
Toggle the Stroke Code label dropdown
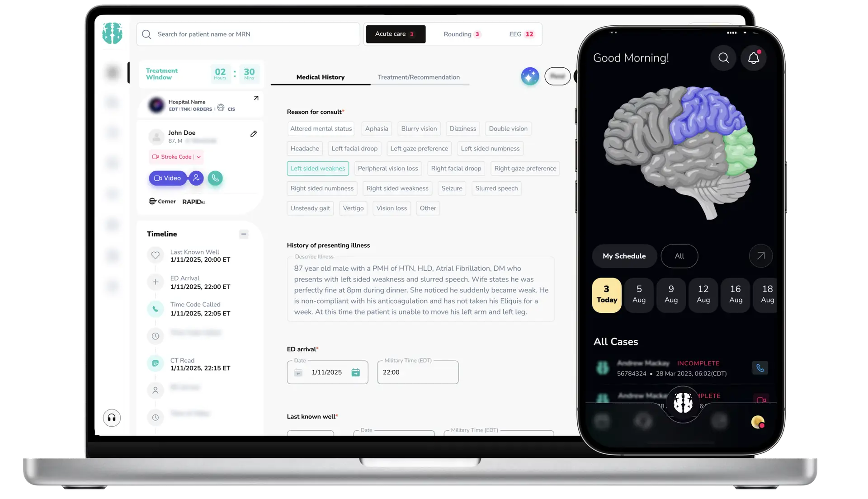[x=198, y=157]
